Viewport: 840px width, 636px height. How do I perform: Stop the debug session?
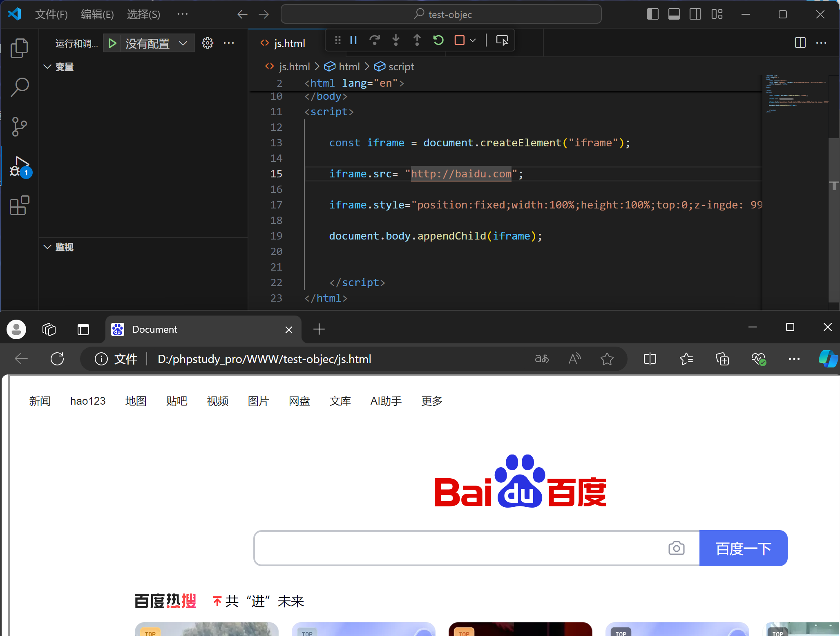point(460,40)
